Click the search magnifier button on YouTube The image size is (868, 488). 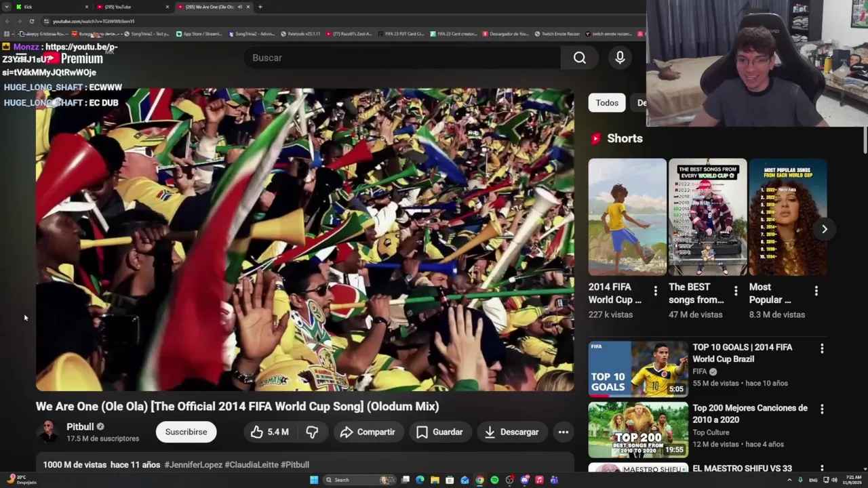pyautogui.click(x=580, y=58)
